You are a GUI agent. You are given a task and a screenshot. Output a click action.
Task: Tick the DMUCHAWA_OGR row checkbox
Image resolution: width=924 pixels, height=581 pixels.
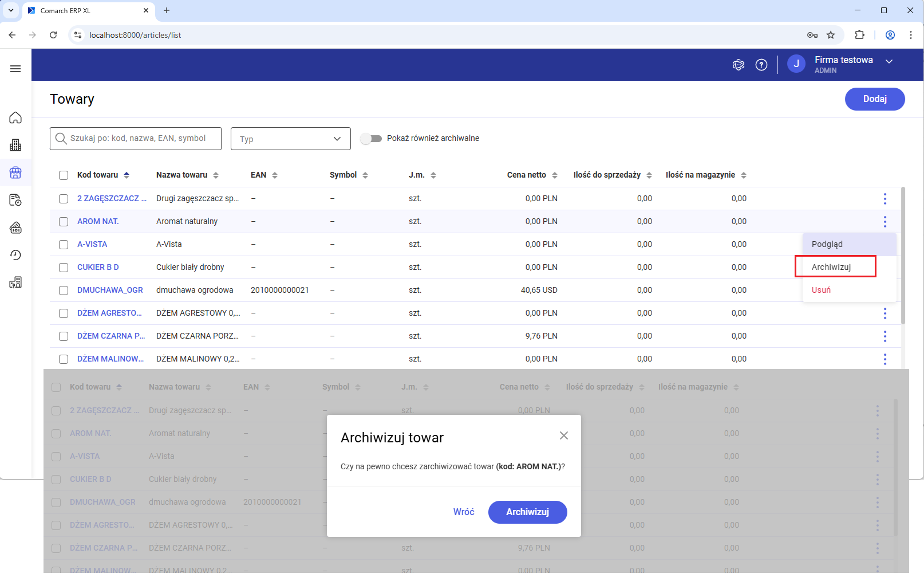click(64, 290)
